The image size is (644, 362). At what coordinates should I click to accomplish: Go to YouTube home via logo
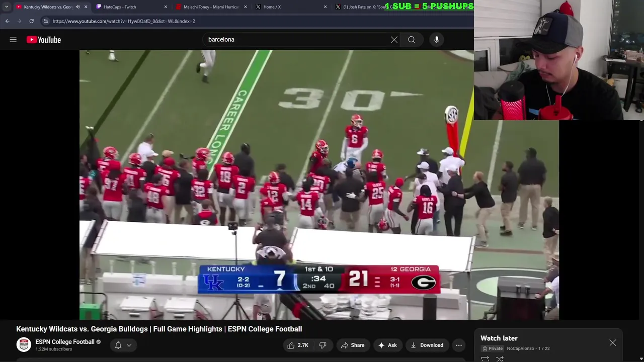(44, 40)
